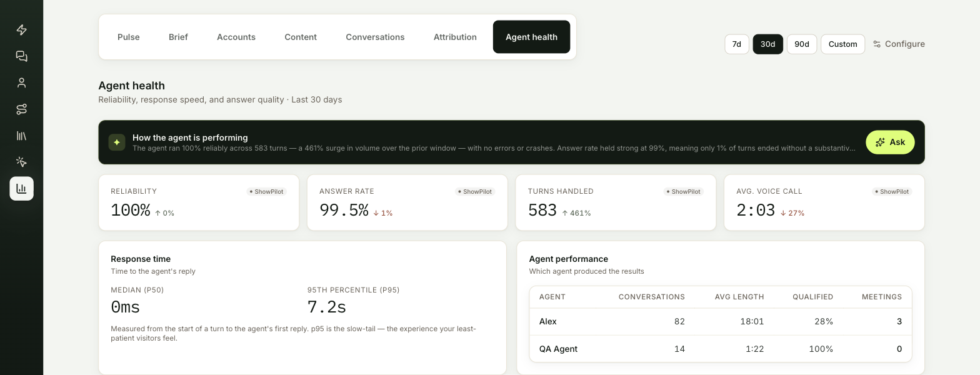Select the QA Agent row
Image resolution: width=980 pixels, height=375 pixels.
[x=721, y=349]
